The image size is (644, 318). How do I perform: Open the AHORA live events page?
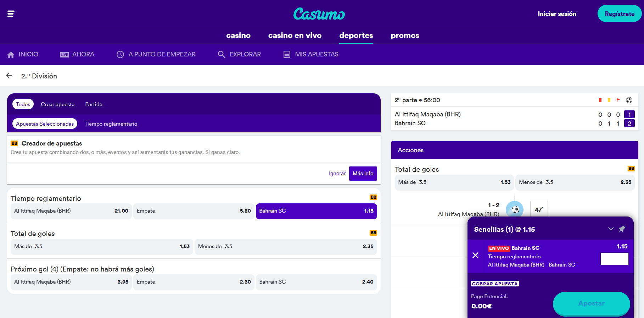77,54
